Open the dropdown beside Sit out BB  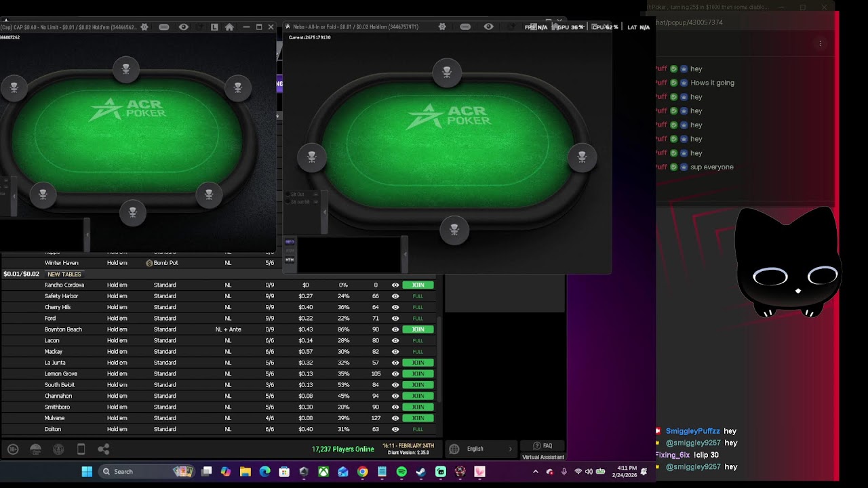(315, 202)
